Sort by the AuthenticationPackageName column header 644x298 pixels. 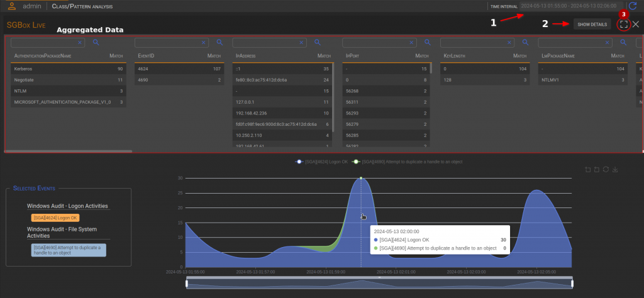tap(43, 56)
